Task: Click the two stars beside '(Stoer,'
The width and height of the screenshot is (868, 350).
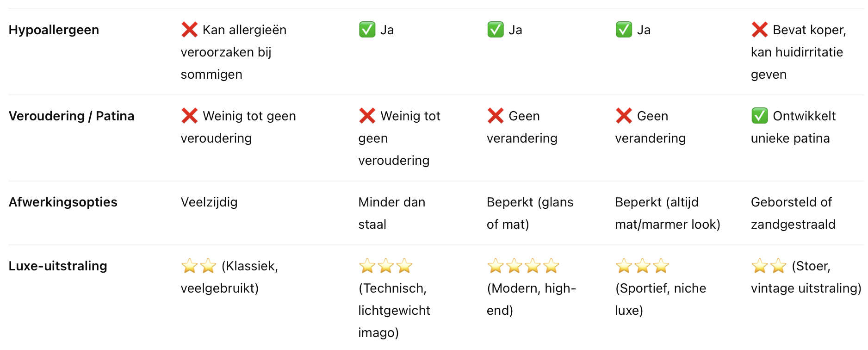Action: click(769, 266)
